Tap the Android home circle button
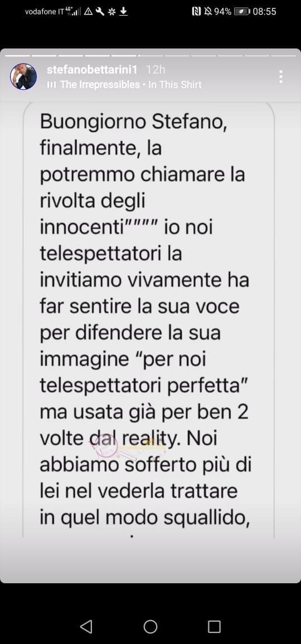The image size is (301, 644). tap(151, 626)
